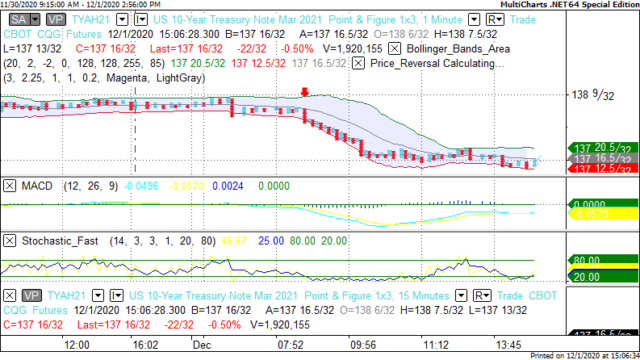Click the CBOT exchange label in top status line
This screenshot has height=360, width=640.
(18, 34)
